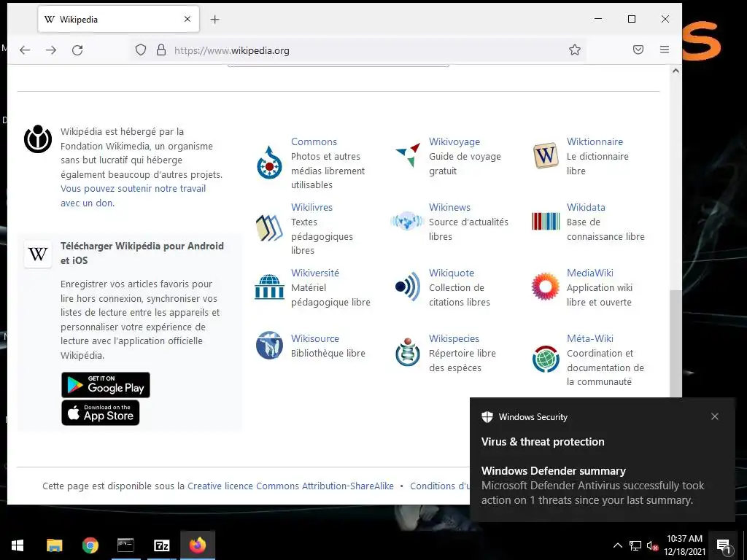Open the tracking protection shield icon
The image size is (747, 560).
click(141, 50)
